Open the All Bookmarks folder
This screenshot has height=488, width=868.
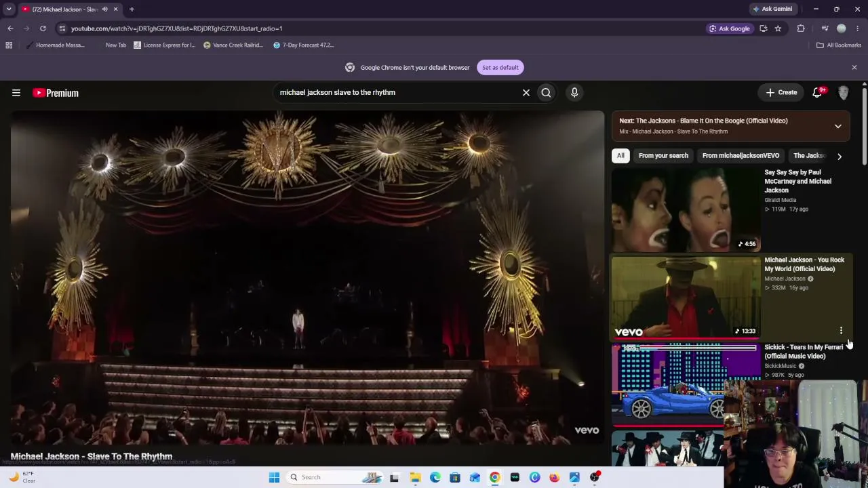coord(839,45)
